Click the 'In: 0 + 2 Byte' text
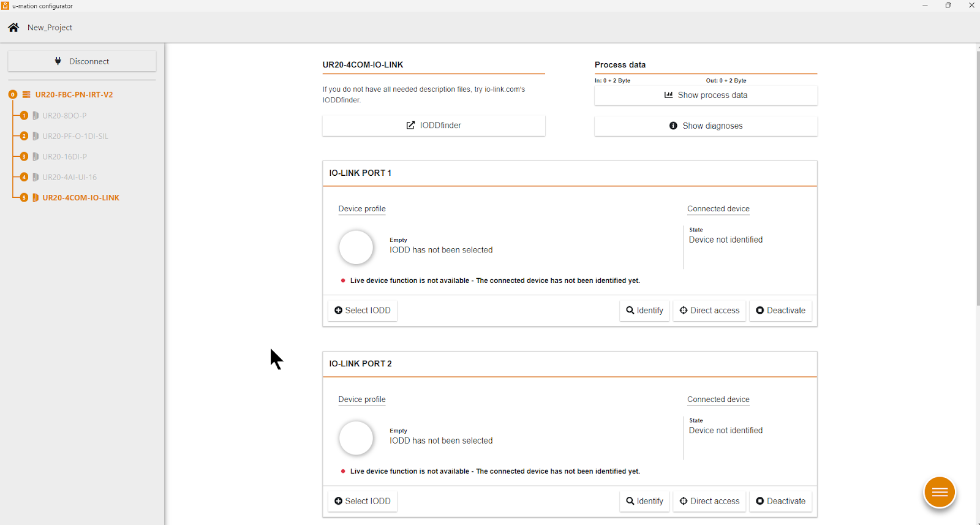The image size is (980, 525). (x=612, y=80)
